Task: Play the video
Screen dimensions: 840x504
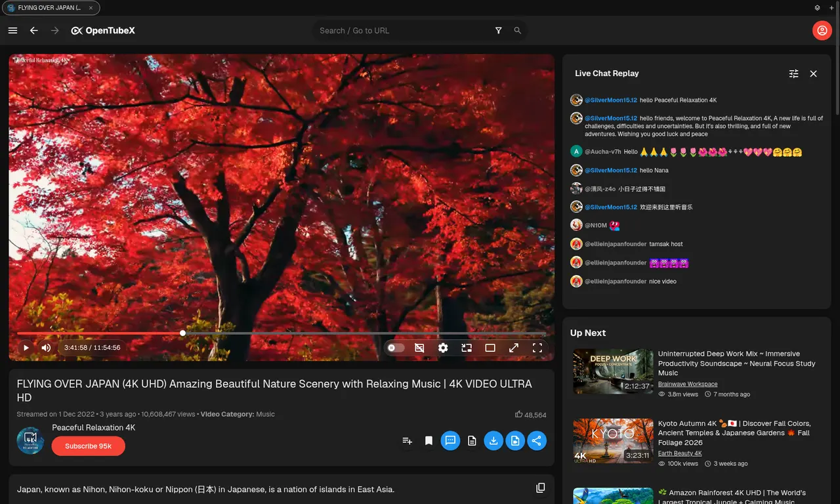Action: click(x=26, y=348)
